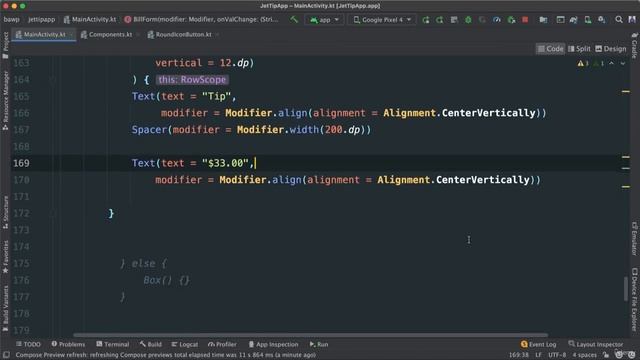Click Sync Project with Gradle Files icon
This screenshot has width=640, height=360.
[x=574, y=20]
